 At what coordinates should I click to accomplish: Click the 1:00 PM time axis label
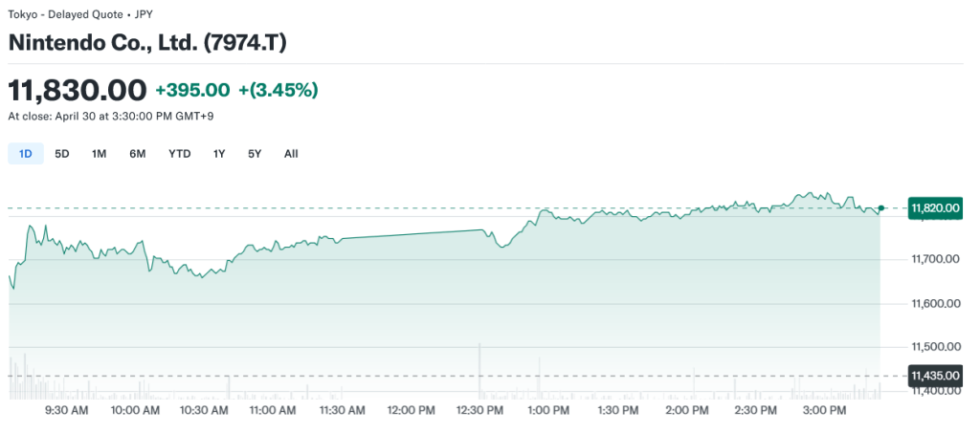point(548,410)
